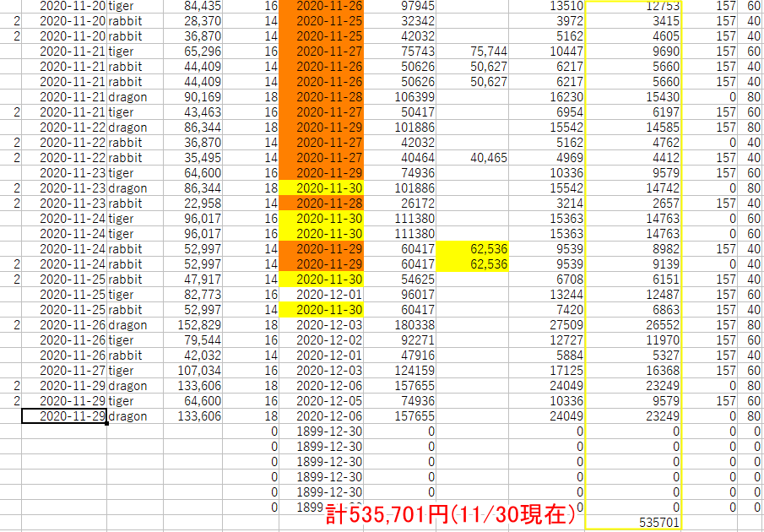Click the cell showing 32342
The width and height of the screenshot is (764, 532).
399,21
